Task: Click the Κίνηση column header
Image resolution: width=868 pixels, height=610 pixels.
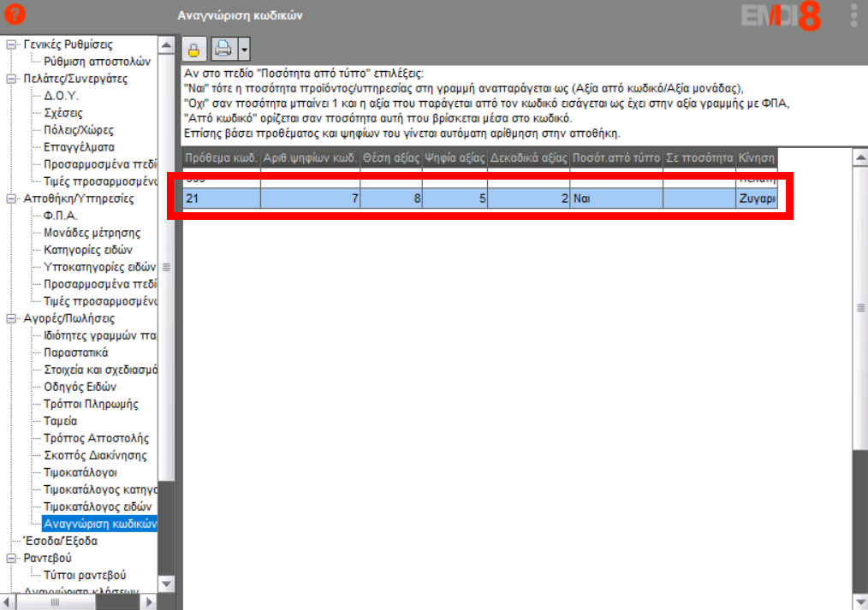Action: click(757, 158)
